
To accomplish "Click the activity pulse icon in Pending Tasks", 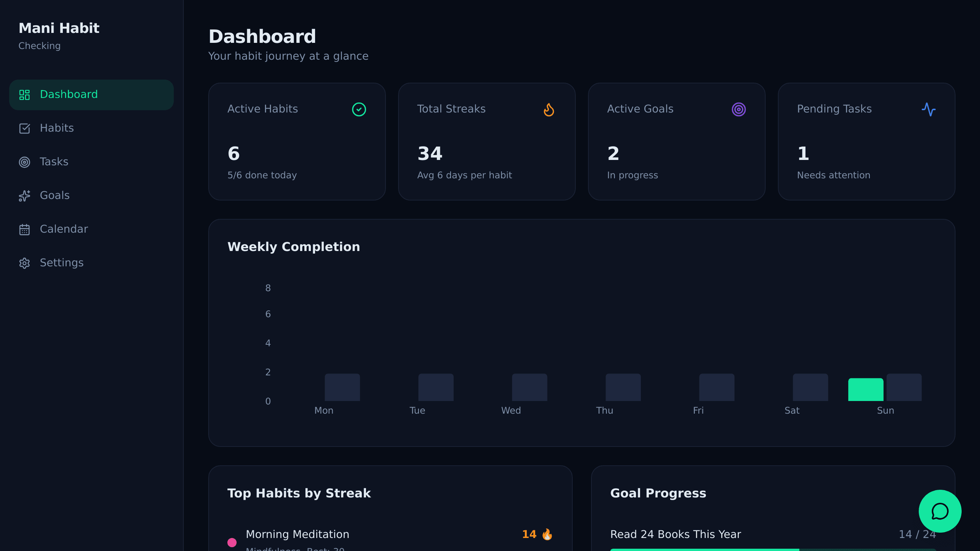I will (928, 109).
